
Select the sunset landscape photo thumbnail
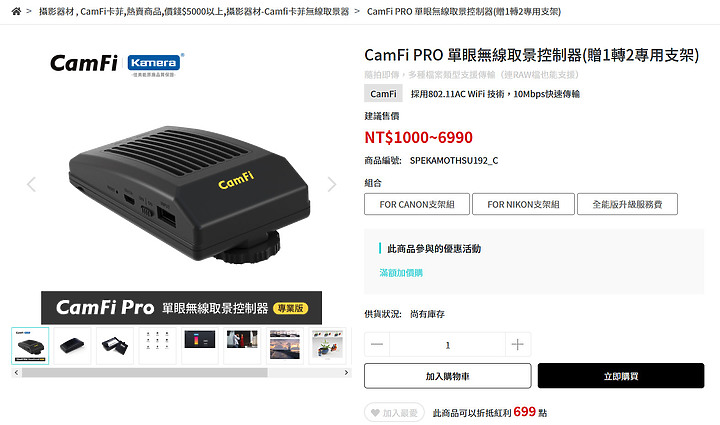tap(285, 346)
